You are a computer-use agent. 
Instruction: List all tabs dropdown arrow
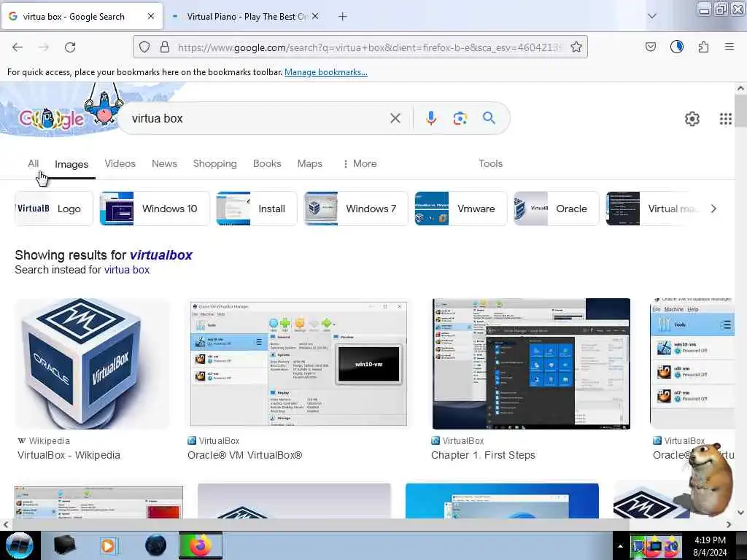tap(651, 16)
